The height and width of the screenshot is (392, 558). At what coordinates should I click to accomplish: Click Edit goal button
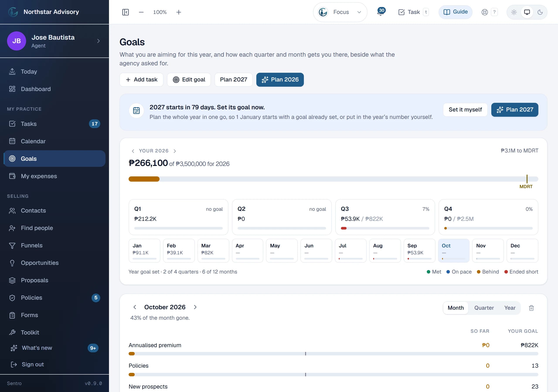coord(189,80)
